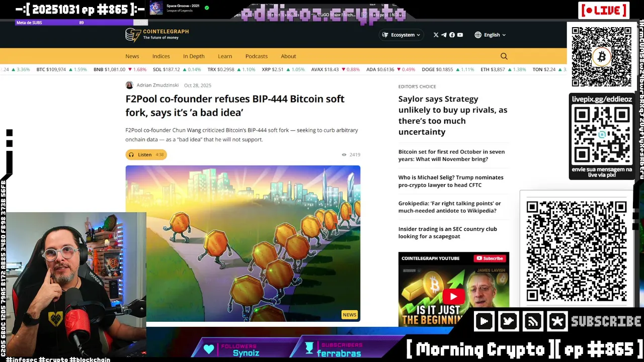Click the article illustration of walking coins

pyautogui.click(x=243, y=243)
